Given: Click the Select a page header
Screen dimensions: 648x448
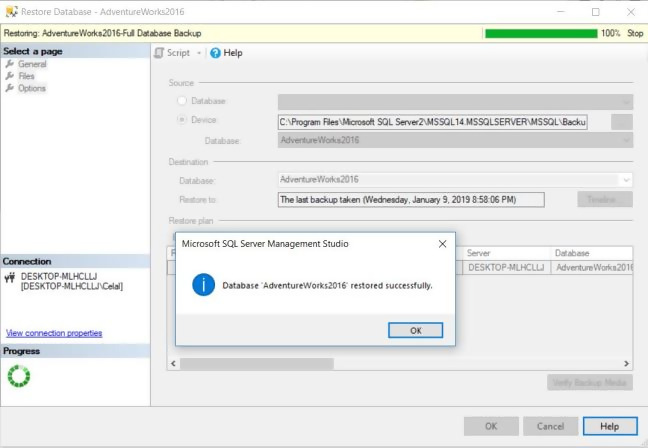Looking at the screenshot, I should tap(75, 51).
